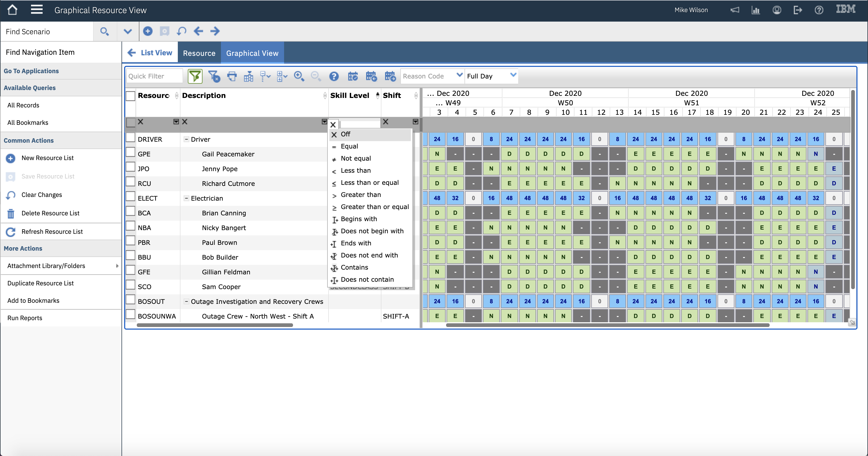
Task: Click the help question mark in toolbar
Action: (x=334, y=76)
